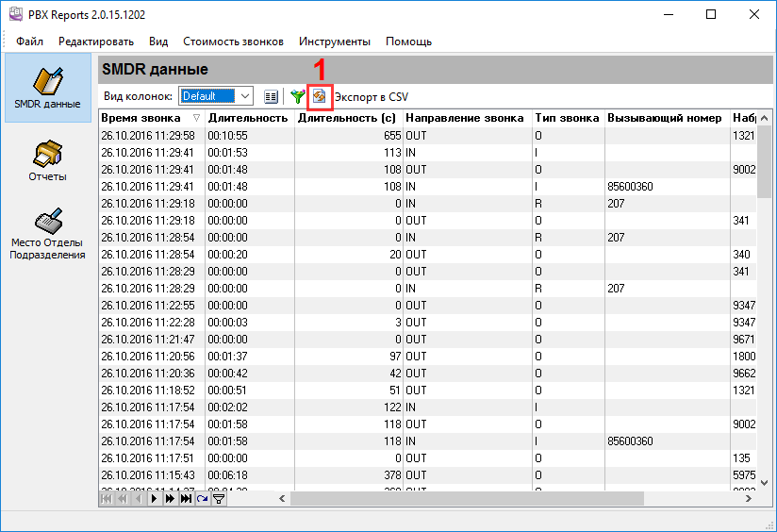Click the horizontal scrollbar thumb
Image resolution: width=777 pixels, height=532 pixels.
[467, 499]
